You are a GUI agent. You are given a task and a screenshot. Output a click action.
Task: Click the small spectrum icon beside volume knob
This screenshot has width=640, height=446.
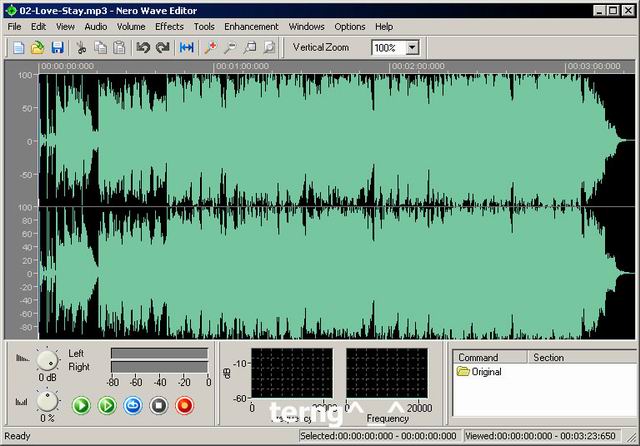click(x=22, y=358)
